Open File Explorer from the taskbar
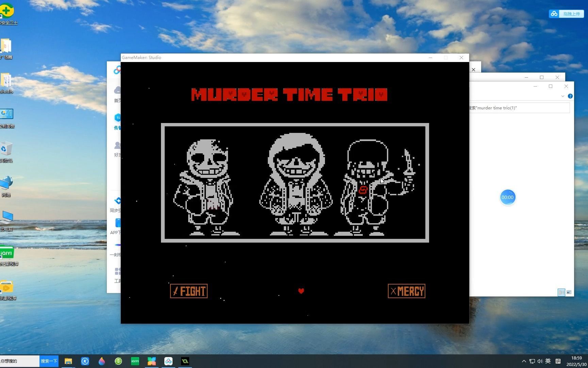 tap(68, 361)
